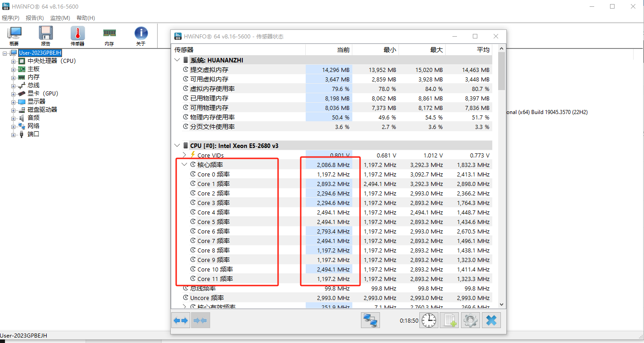
Task: Click the 主板 motherboard icon in tree
Action: [22, 69]
